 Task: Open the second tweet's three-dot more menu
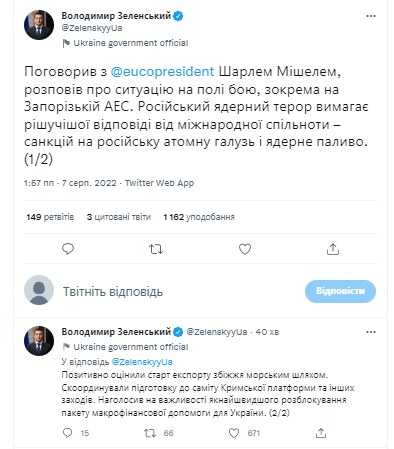pos(371,332)
